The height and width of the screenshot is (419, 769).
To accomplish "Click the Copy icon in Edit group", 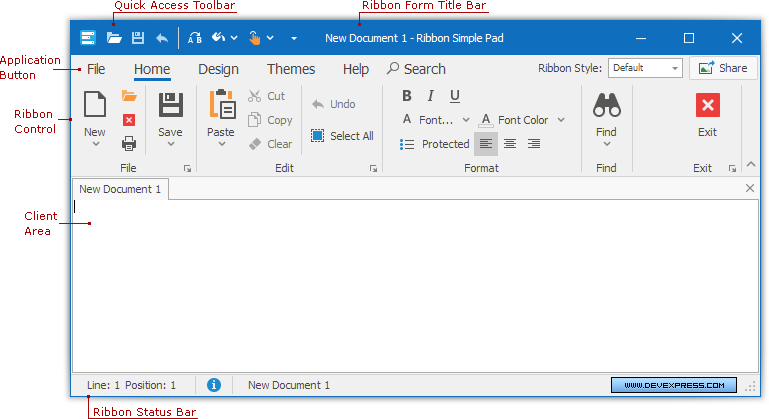I will pyautogui.click(x=254, y=120).
